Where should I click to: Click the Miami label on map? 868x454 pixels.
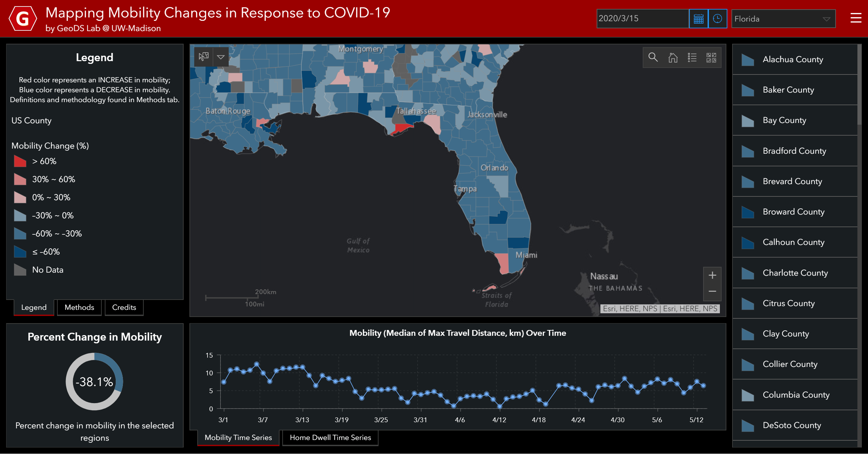point(526,255)
